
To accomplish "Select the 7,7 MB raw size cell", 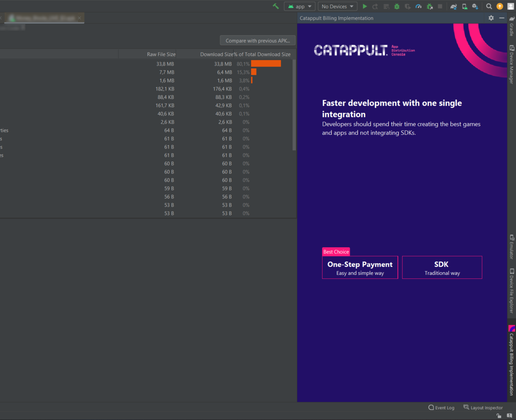I will 167,72.
